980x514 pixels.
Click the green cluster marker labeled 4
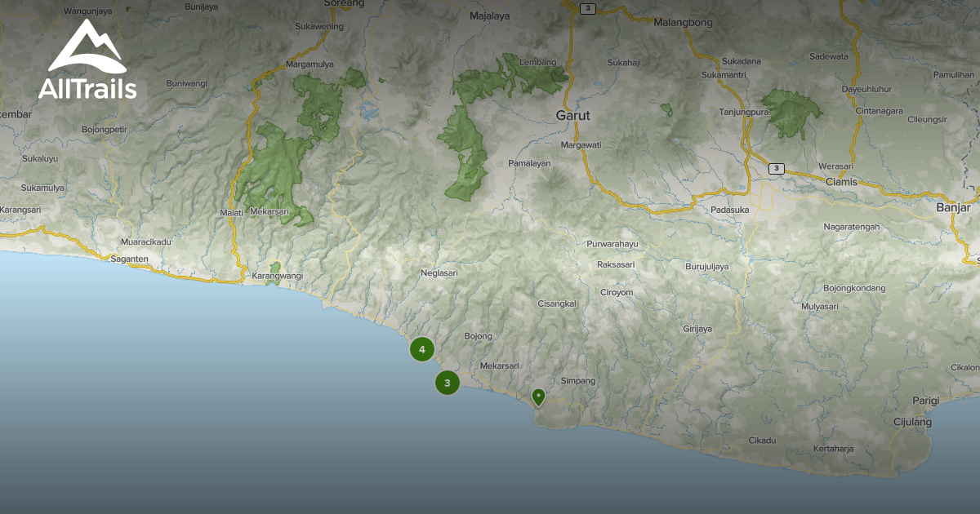point(422,348)
